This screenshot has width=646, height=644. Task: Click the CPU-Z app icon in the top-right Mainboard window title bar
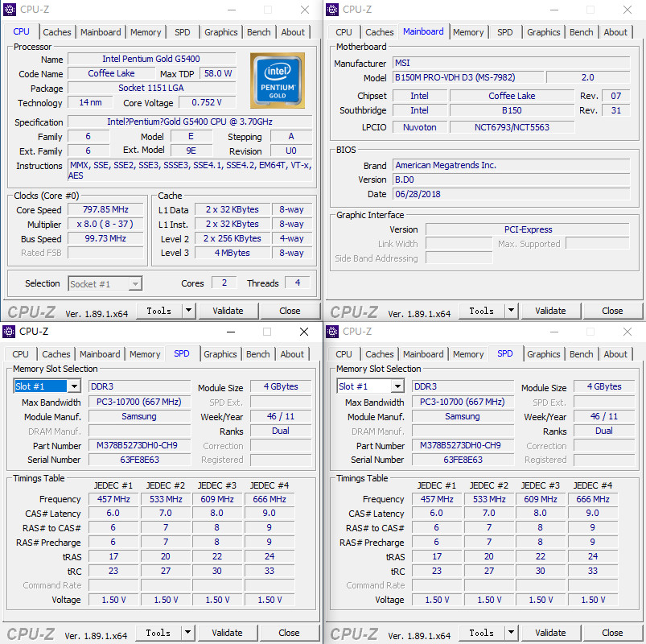(x=332, y=9)
